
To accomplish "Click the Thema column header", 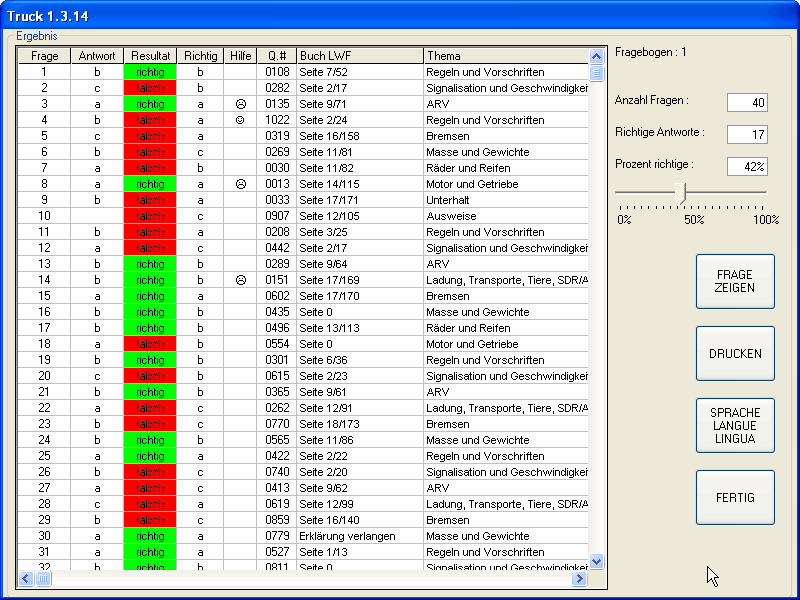I will pyautogui.click(x=505, y=56).
